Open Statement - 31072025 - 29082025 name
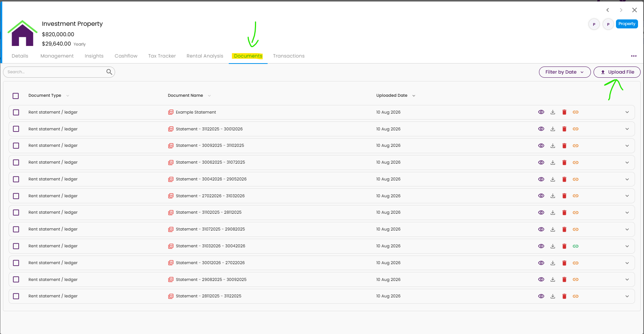Image resolution: width=644 pixels, height=334 pixels. (210, 229)
